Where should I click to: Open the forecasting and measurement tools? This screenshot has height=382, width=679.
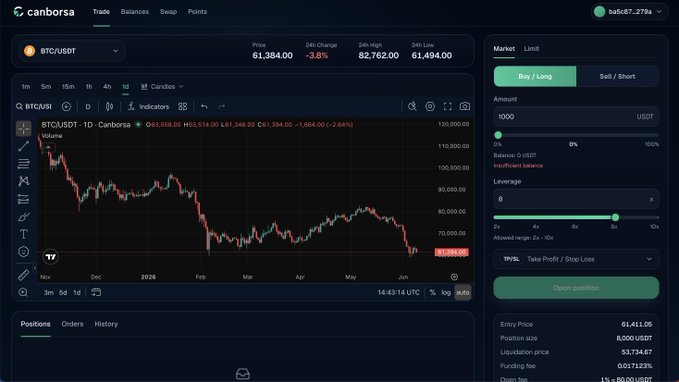(23, 199)
